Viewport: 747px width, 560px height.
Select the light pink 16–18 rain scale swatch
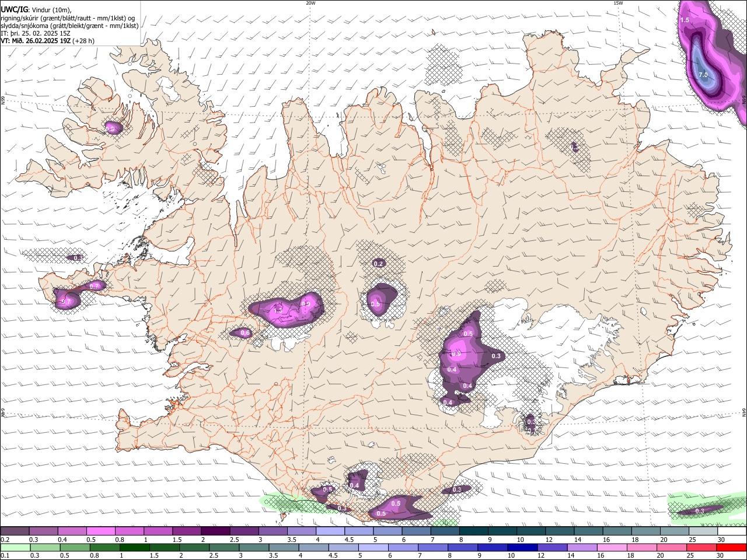[613, 547]
